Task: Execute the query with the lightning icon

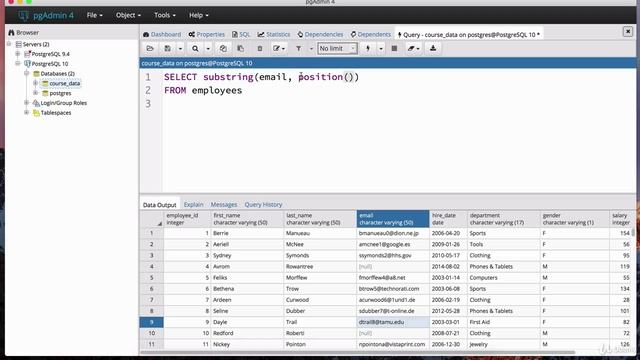Action: [368, 49]
